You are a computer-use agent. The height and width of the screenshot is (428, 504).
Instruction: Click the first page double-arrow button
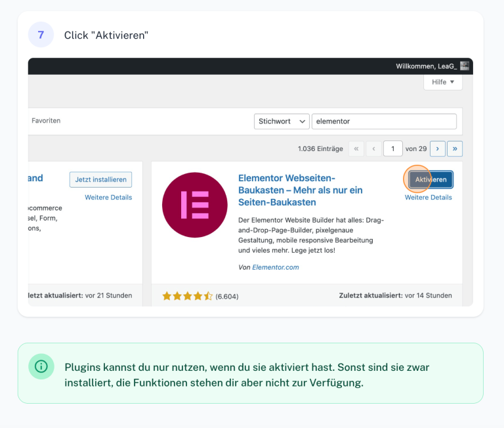click(356, 149)
